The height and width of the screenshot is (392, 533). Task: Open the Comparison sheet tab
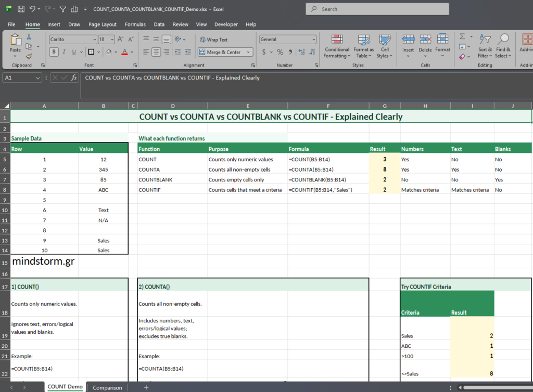(x=107, y=387)
